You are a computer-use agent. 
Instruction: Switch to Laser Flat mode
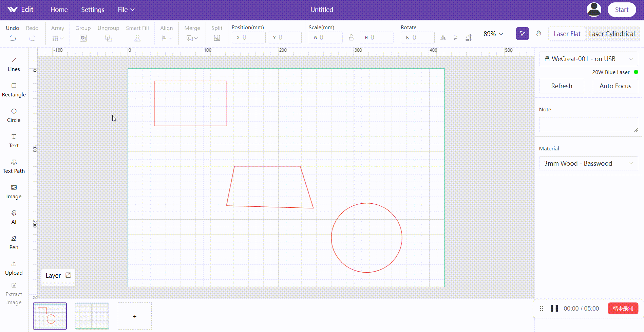[x=567, y=34]
